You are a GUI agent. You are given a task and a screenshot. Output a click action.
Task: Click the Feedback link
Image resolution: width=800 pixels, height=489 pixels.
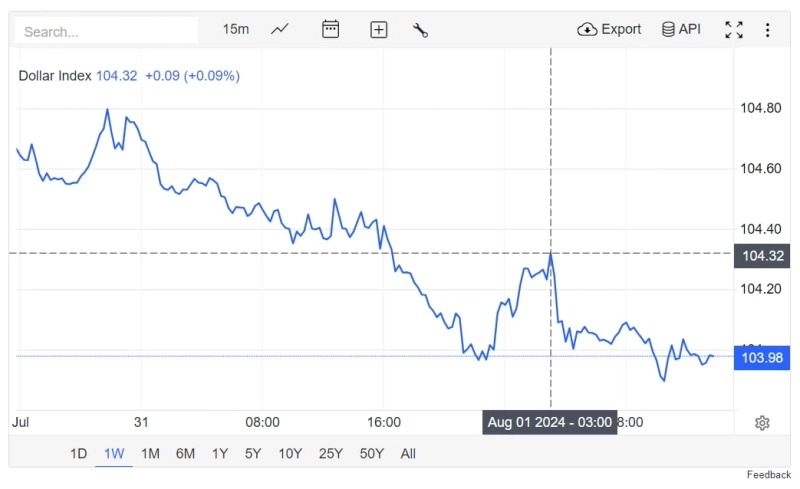768,474
